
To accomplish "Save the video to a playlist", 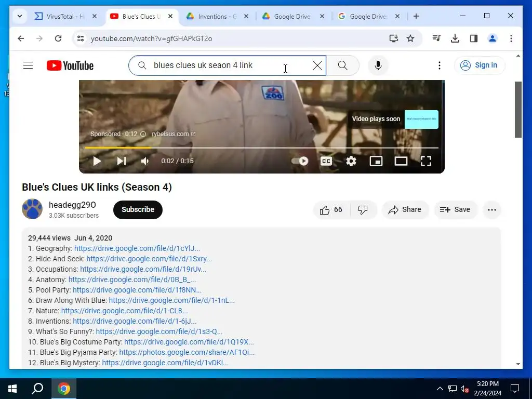I will click(455, 210).
